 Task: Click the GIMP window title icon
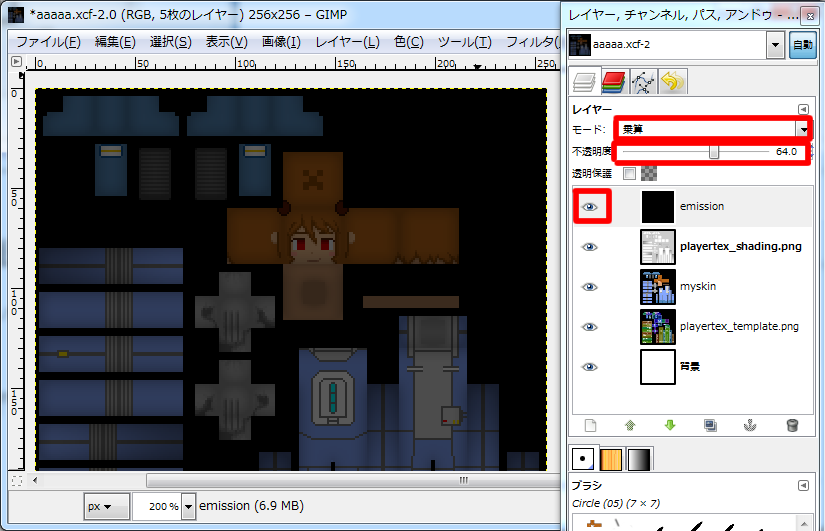16,14
